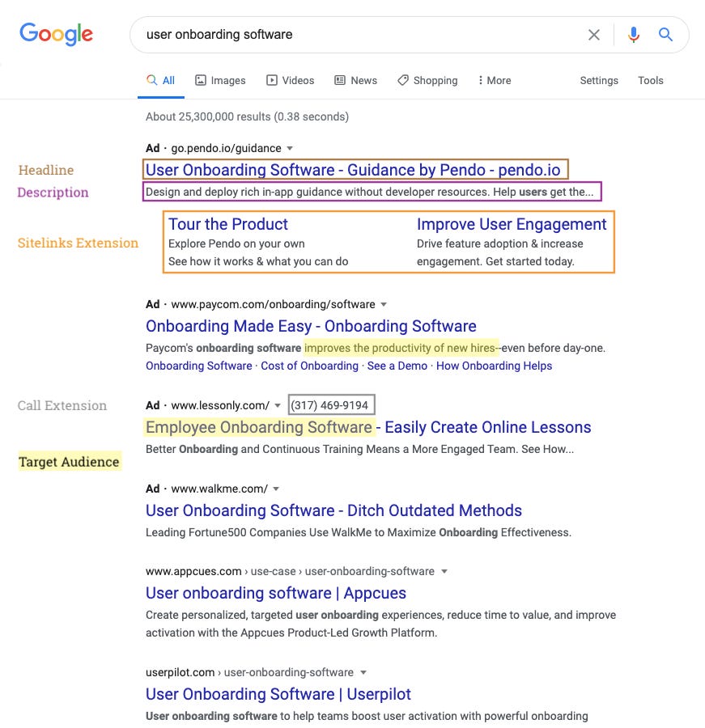Open the Pendo ad headline link
This screenshot has height=728, width=705.
coord(353,170)
